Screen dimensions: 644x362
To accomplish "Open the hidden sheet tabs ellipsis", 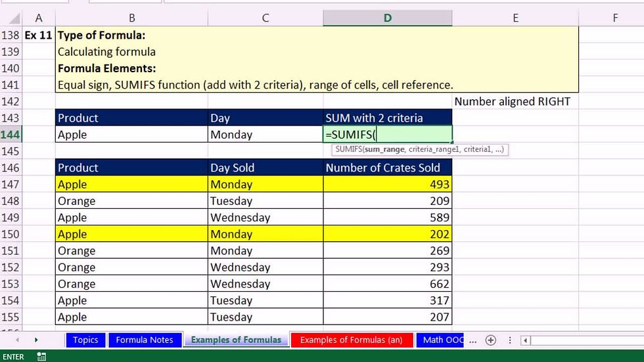I will (472, 340).
